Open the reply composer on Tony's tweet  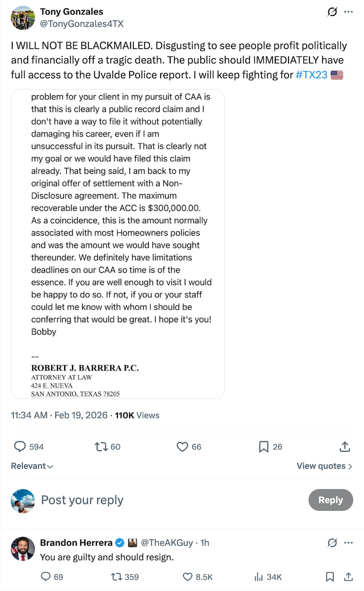[x=19, y=447]
